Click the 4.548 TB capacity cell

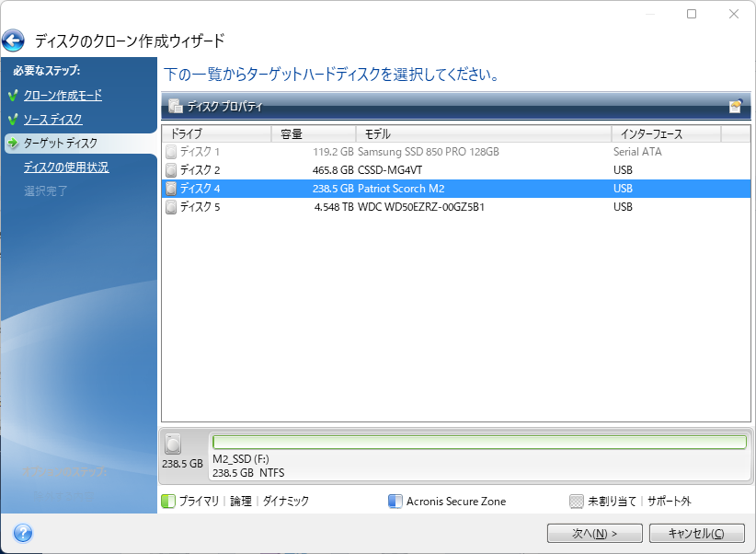[334, 207]
